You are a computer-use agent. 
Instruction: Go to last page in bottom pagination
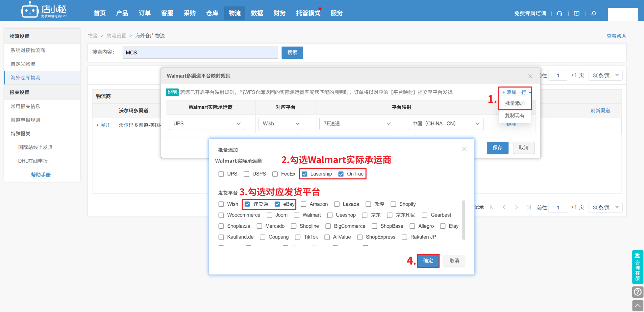(529, 207)
